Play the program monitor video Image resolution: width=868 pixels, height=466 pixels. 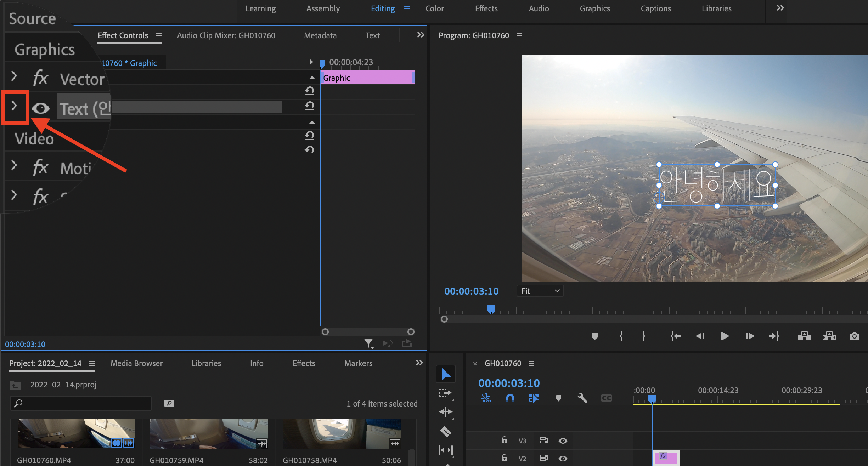[725, 336]
